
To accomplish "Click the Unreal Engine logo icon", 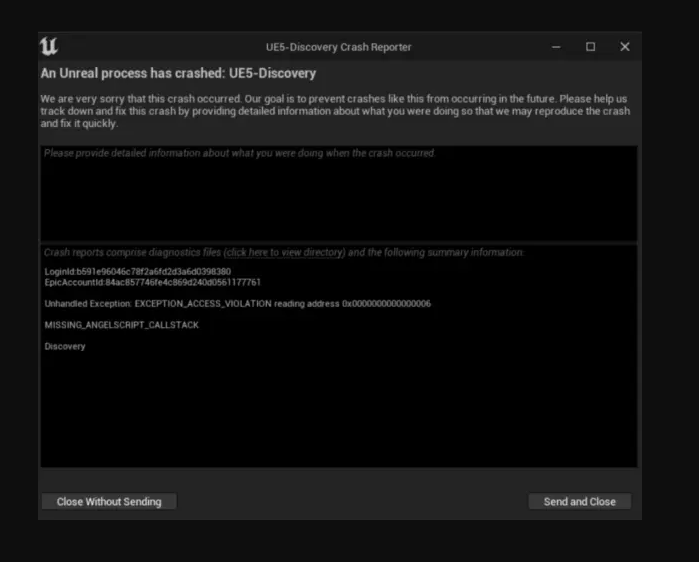I will coord(49,46).
